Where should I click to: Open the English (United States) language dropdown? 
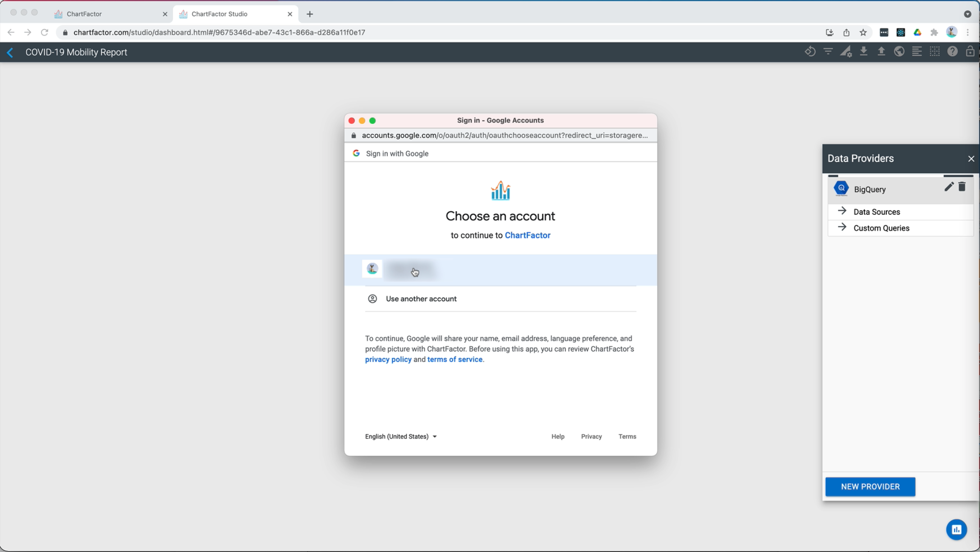[x=400, y=436]
